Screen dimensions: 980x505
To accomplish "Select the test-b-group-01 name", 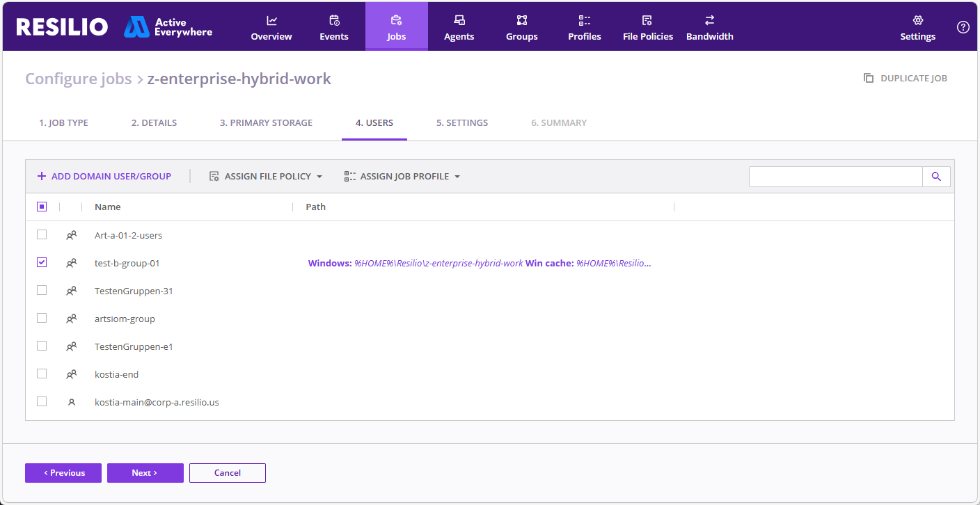I will [x=127, y=264].
